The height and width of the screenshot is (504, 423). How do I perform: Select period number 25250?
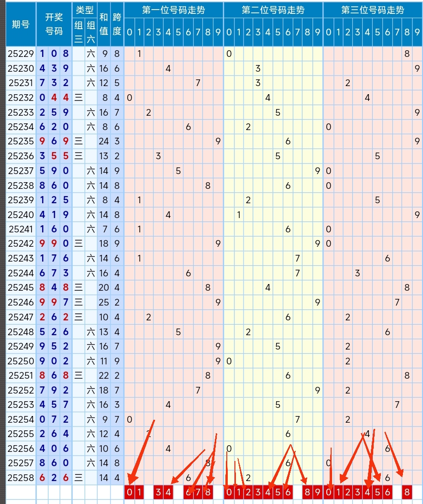pos(21,361)
